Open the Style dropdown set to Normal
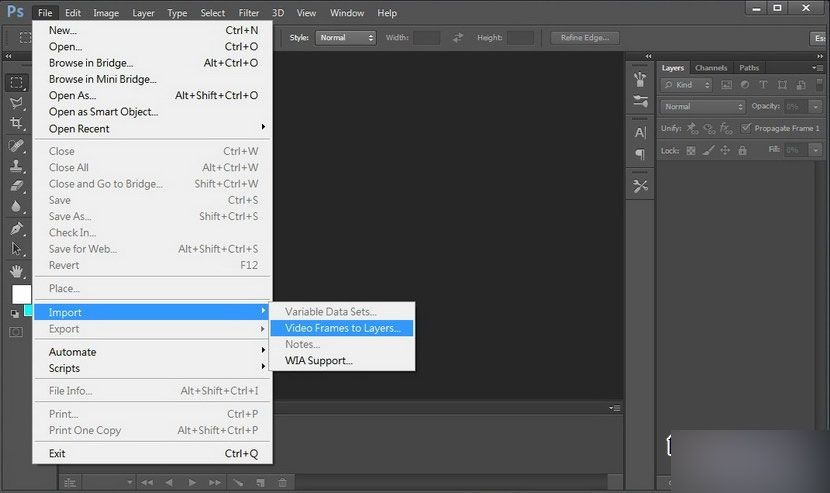Screen dimensions: 830x493 click(346, 38)
